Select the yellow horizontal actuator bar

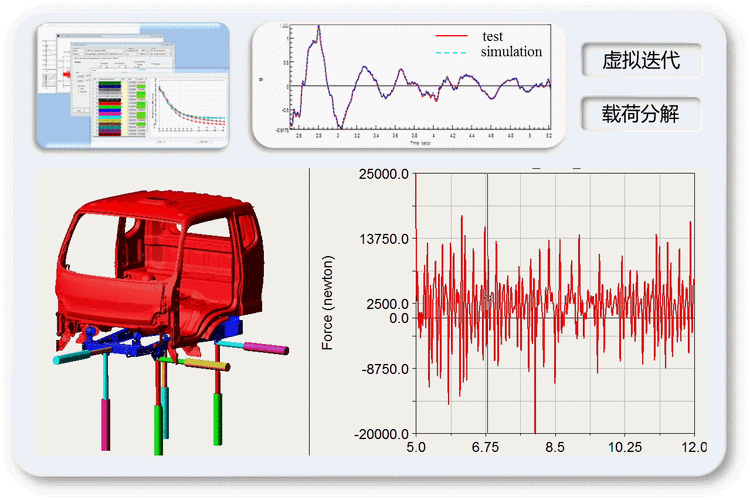(207, 366)
